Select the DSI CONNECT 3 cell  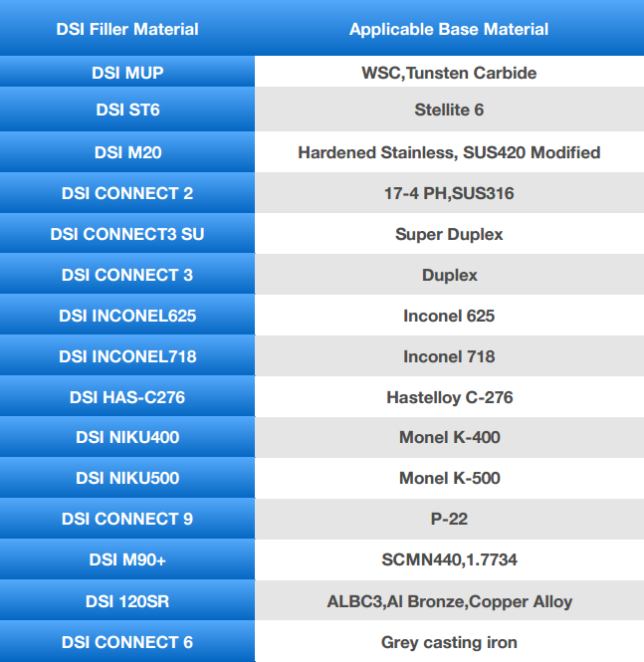tap(127, 275)
